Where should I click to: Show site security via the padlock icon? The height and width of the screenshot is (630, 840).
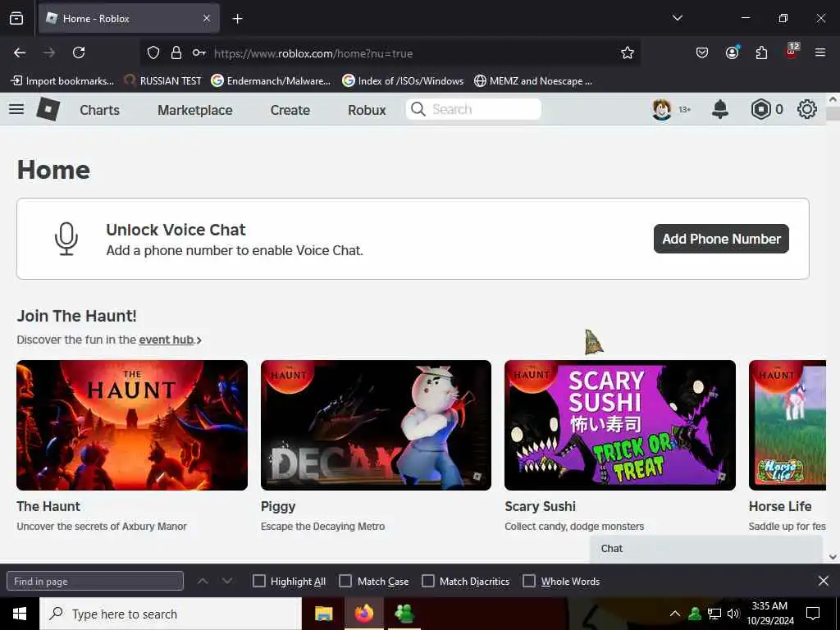[x=176, y=52]
